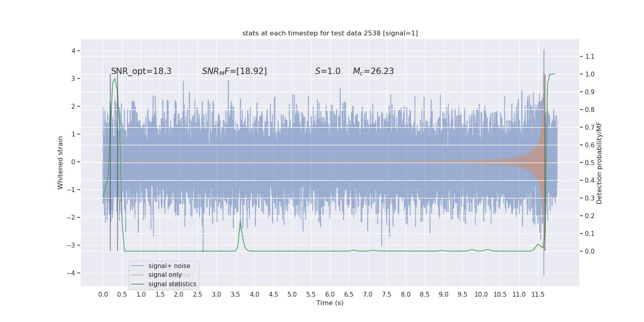Select the 8.0 time axis tick label

406,294
